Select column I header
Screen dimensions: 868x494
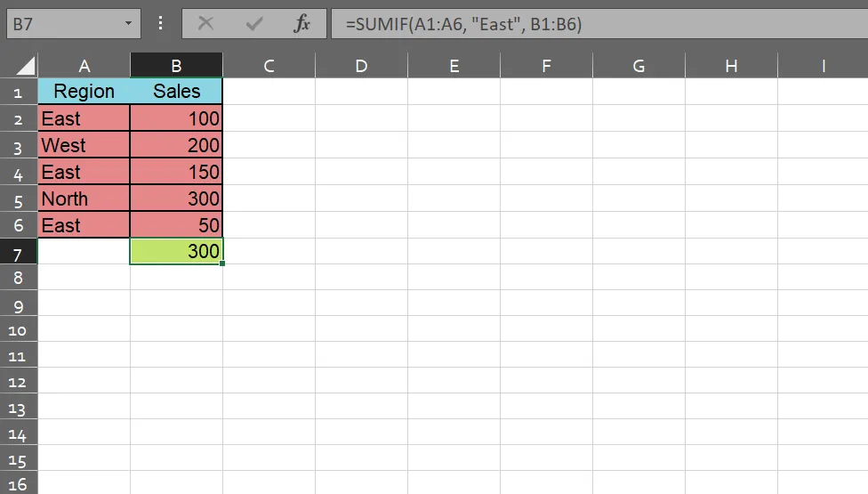[x=824, y=65]
